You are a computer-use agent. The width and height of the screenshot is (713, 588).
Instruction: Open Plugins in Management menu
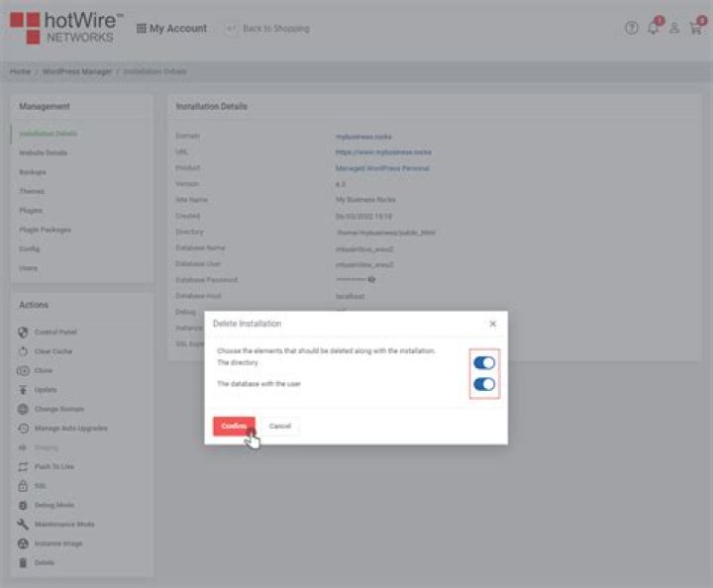(x=31, y=211)
